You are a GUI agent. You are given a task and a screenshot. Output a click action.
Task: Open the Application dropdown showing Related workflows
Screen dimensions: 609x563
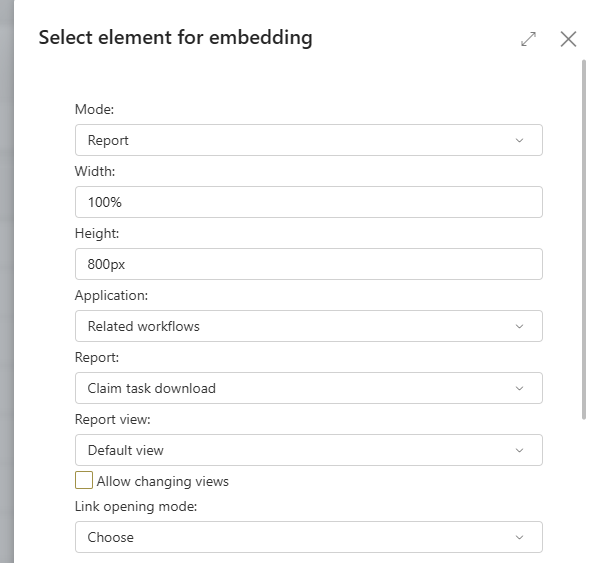point(309,326)
